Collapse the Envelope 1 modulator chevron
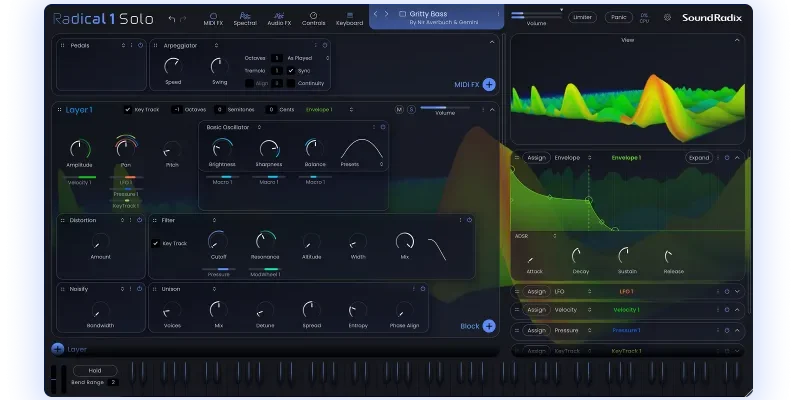Image resolution: width=796 pixels, height=400 pixels. pos(737,158)
